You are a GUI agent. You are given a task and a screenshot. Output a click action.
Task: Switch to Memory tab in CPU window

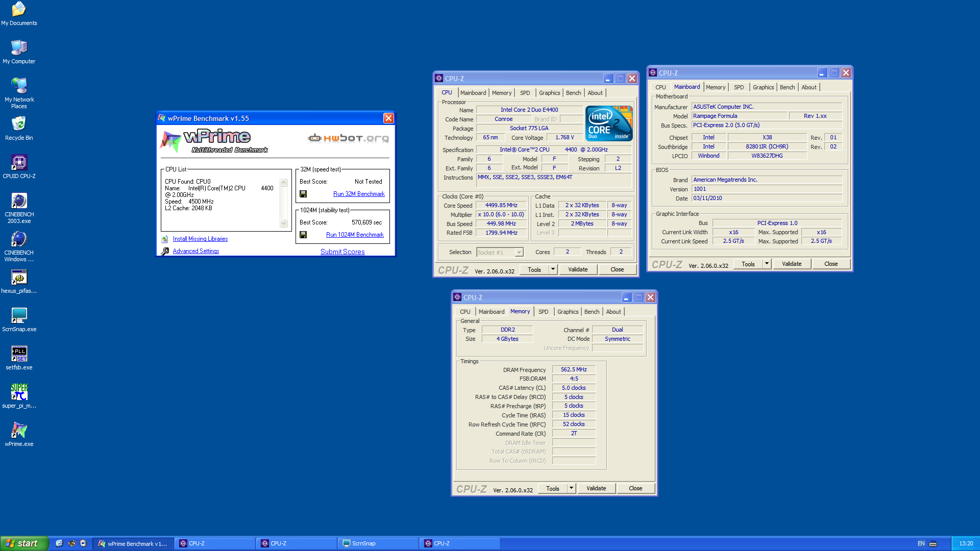pyautogui.click(x=502, y=93)
